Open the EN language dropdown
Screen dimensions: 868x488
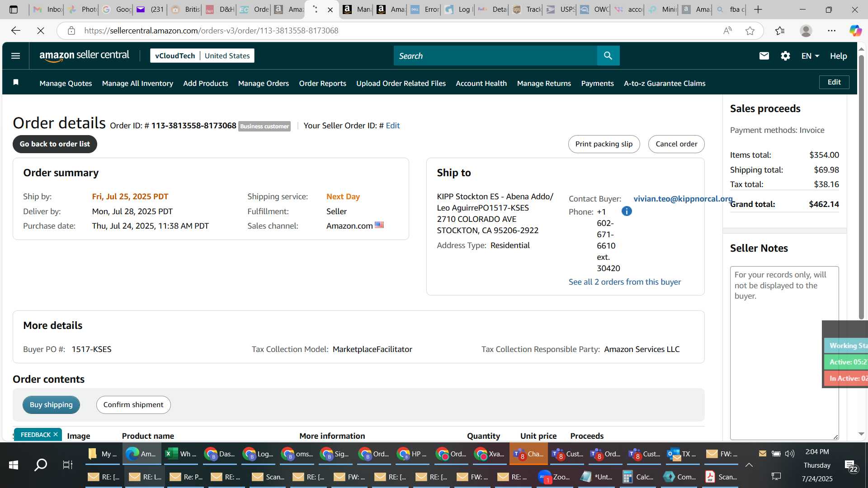[810, 56]
